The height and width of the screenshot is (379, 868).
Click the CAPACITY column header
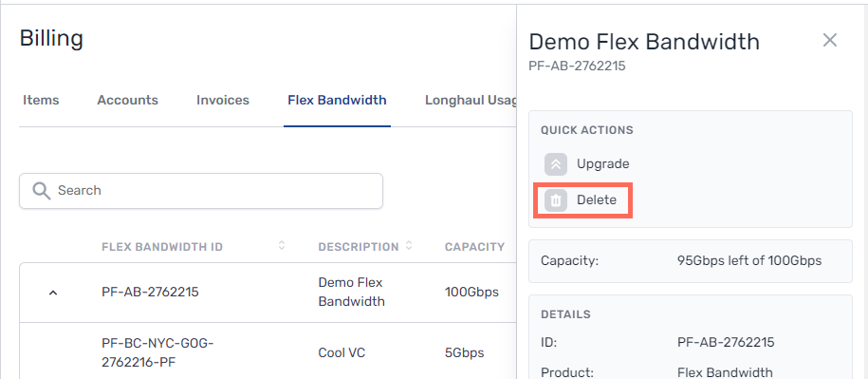(474, 247)
